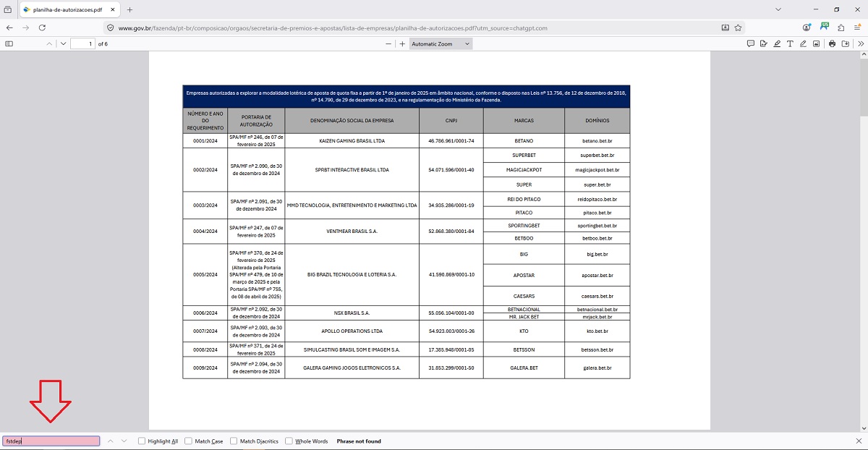Click the sportingbet.bet.br domain cell
The image size is (868, 450).
point(597,226)
